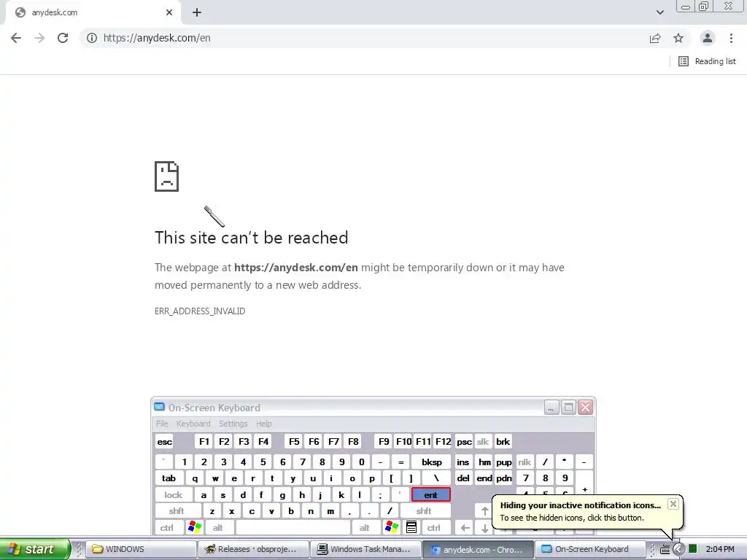
Task: Click the down arrow key on keyboard
Action: pyautogui.click(x=484, y=528)
